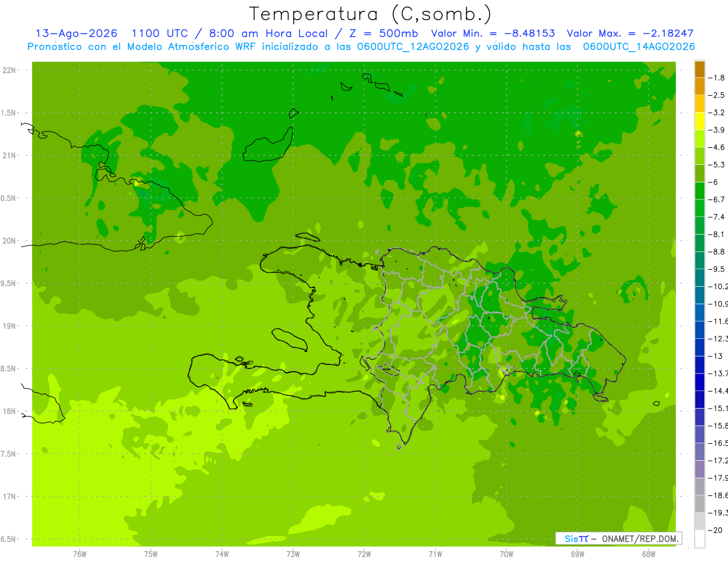728x562 pixels.
Task: Click the '71W' longitude label
Action: [435, 554]
